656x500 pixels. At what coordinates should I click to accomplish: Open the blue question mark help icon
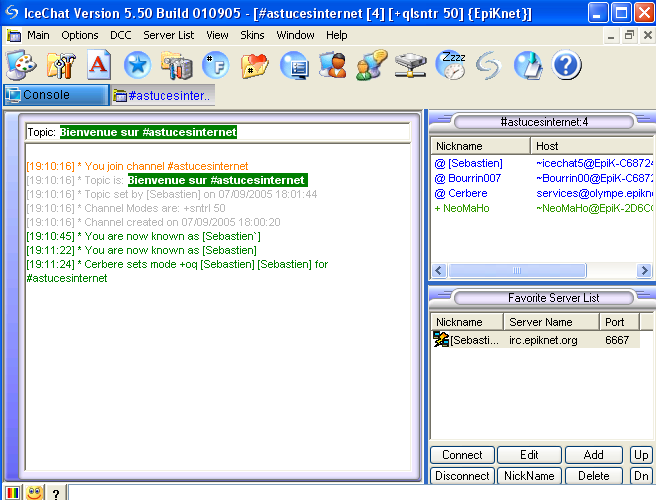(x=566, y=65)
